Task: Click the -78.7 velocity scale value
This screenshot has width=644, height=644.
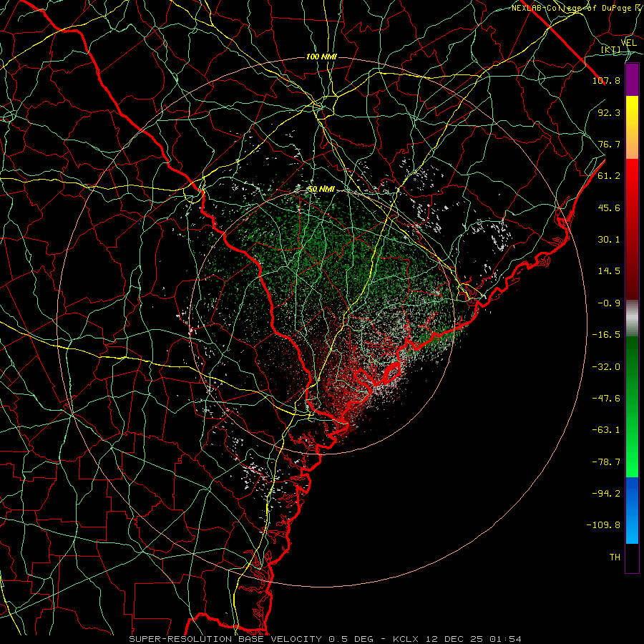Action: (x=606, y=462)
